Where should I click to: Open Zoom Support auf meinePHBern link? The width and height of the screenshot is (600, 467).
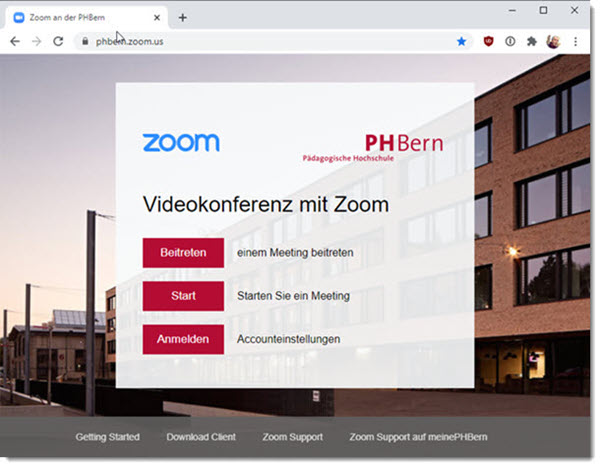[418, 437]
